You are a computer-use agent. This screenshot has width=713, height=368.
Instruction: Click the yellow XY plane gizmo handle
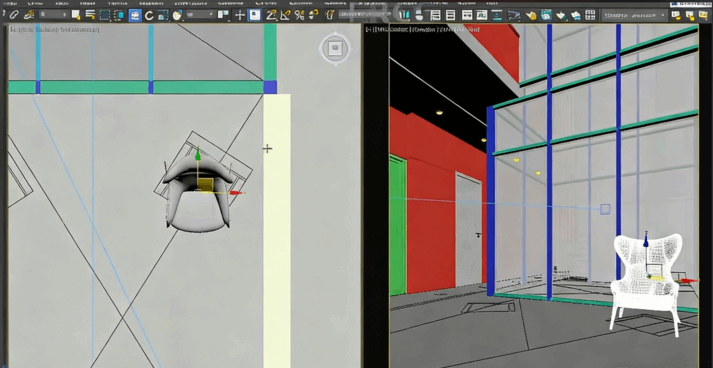click(x=206, y=184)
